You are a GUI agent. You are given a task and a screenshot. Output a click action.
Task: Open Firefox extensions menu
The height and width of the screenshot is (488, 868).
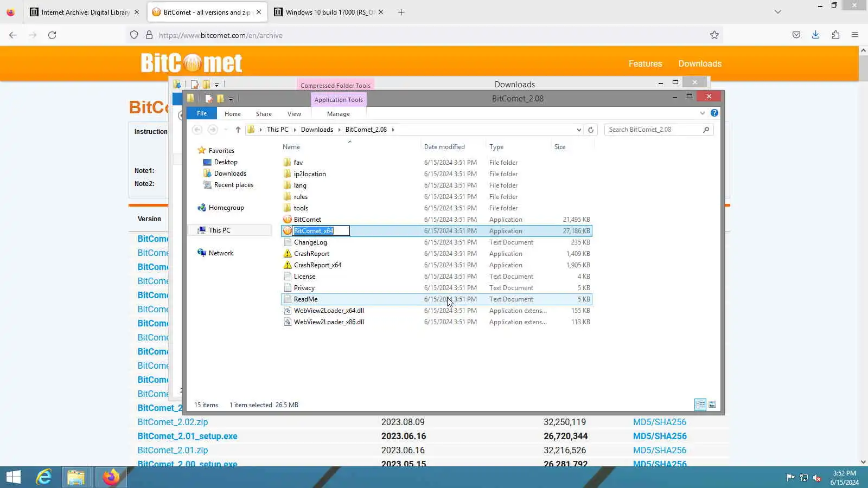click(835, 35)
